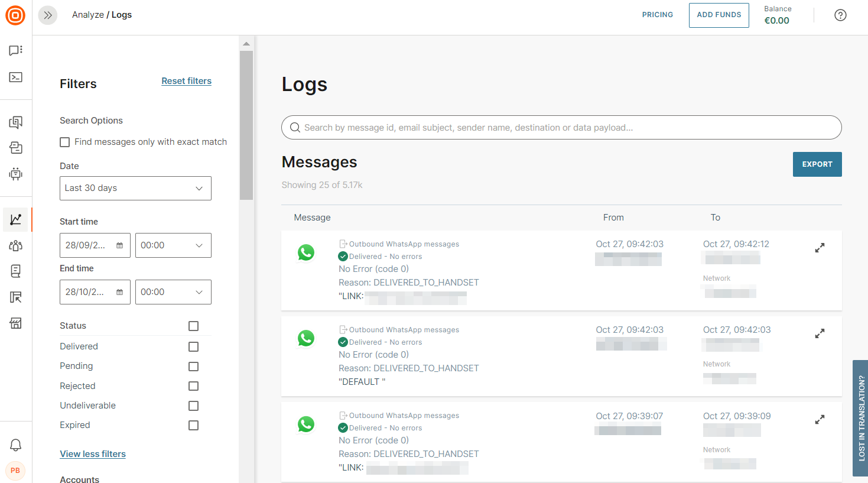
Task: Tick the Rejected status checkbox
Action: 193,386
